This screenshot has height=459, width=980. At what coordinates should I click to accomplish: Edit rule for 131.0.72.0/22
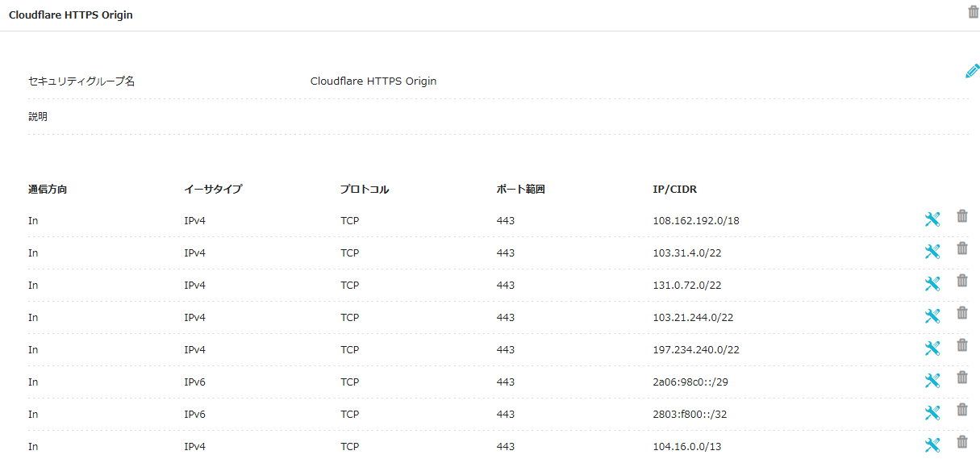point(932,284)
